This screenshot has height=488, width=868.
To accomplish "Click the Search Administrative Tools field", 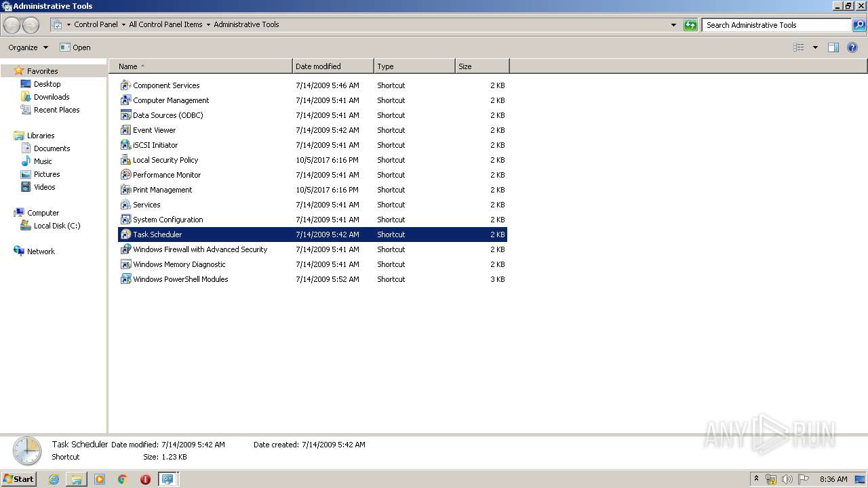I will coord(776,25).
